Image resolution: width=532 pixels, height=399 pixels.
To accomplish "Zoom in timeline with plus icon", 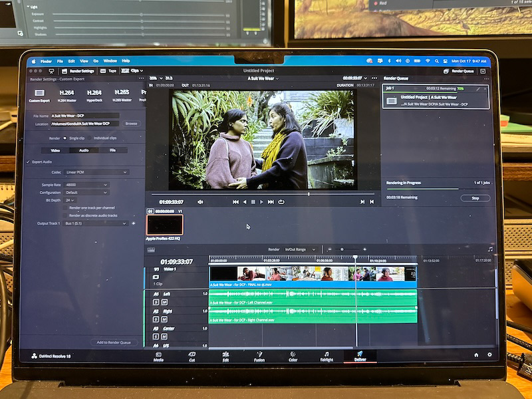I will [x=364, y=249].
